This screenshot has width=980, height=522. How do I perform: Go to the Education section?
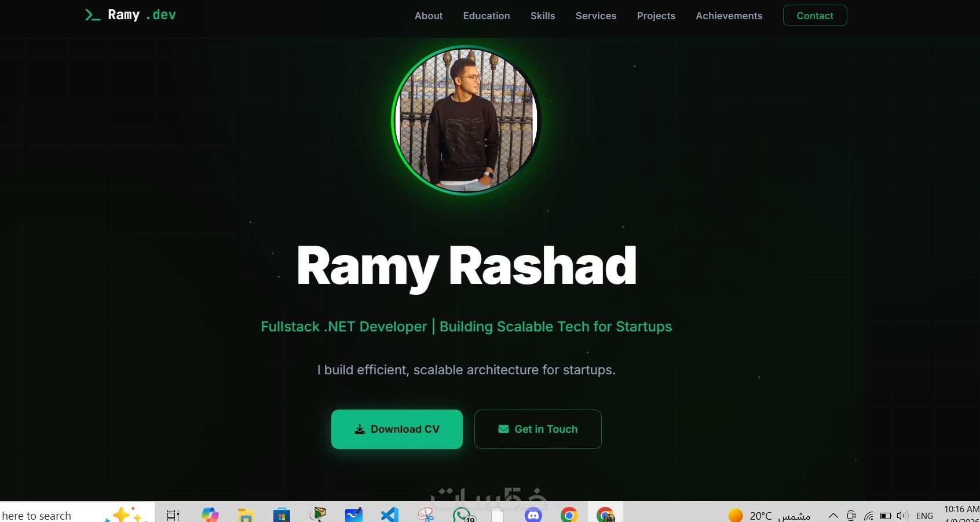[x=487, y=16]
